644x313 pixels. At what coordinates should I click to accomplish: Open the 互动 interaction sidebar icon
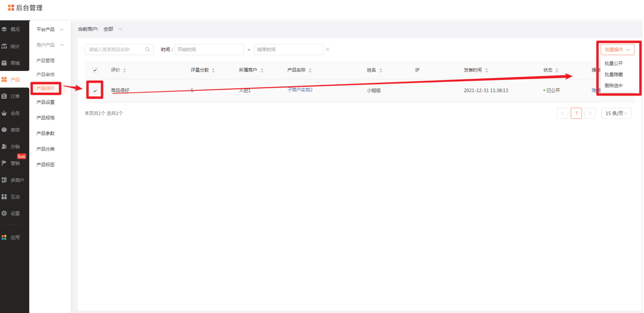(x=4, y=197)
